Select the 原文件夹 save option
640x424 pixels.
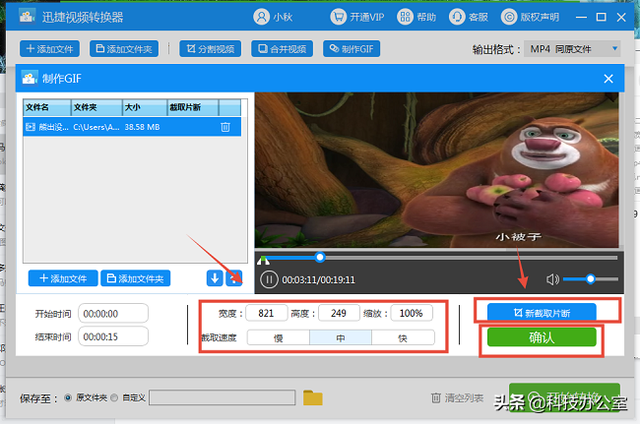68,397
